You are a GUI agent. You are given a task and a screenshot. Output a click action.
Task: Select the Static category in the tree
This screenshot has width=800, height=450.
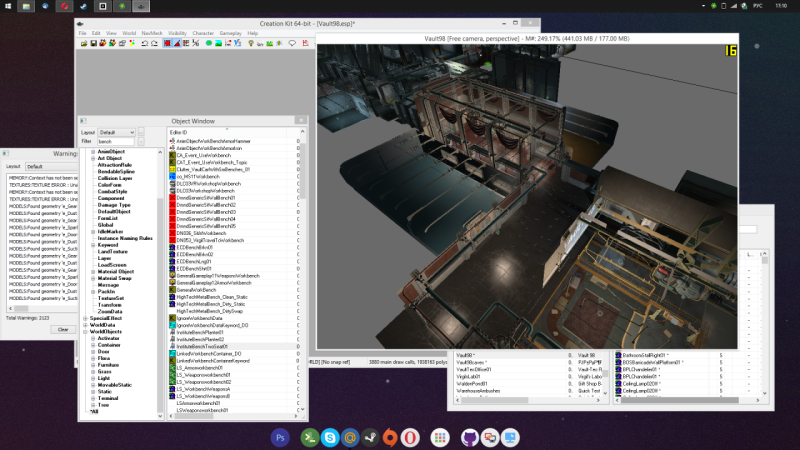tap(105, 391)
